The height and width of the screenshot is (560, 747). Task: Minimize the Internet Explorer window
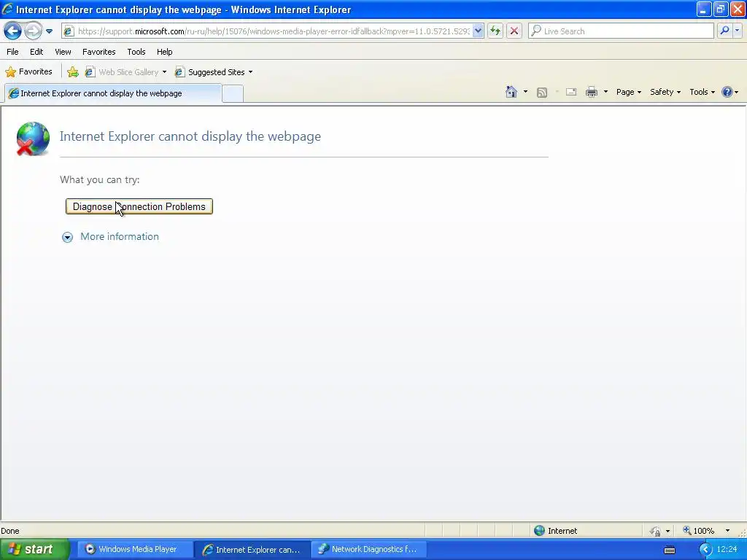pyautogui.click(x=704, y=9)
